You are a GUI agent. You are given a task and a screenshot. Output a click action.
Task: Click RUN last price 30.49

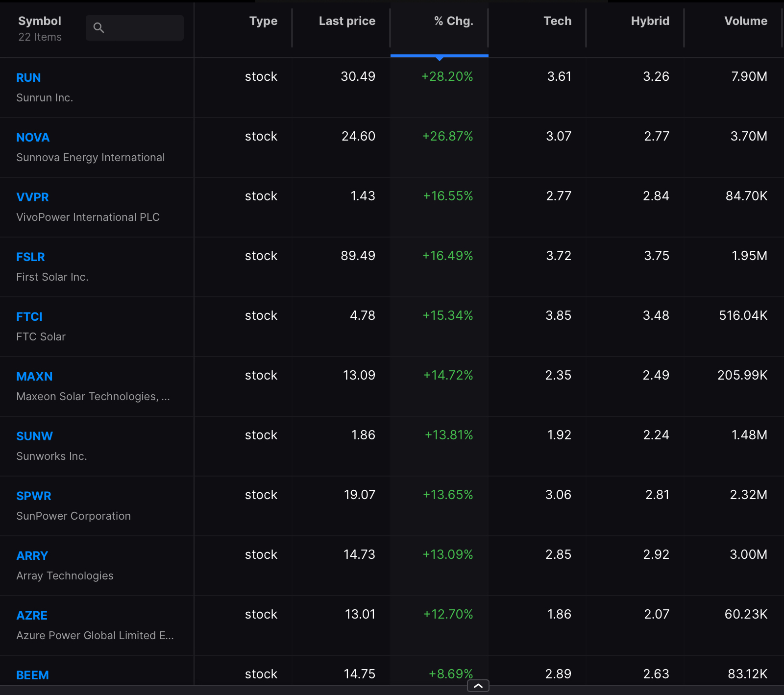tap(358, 77)
